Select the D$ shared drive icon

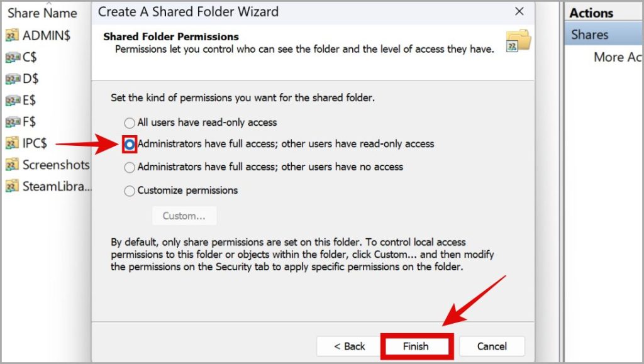click(x=14, y=79)
